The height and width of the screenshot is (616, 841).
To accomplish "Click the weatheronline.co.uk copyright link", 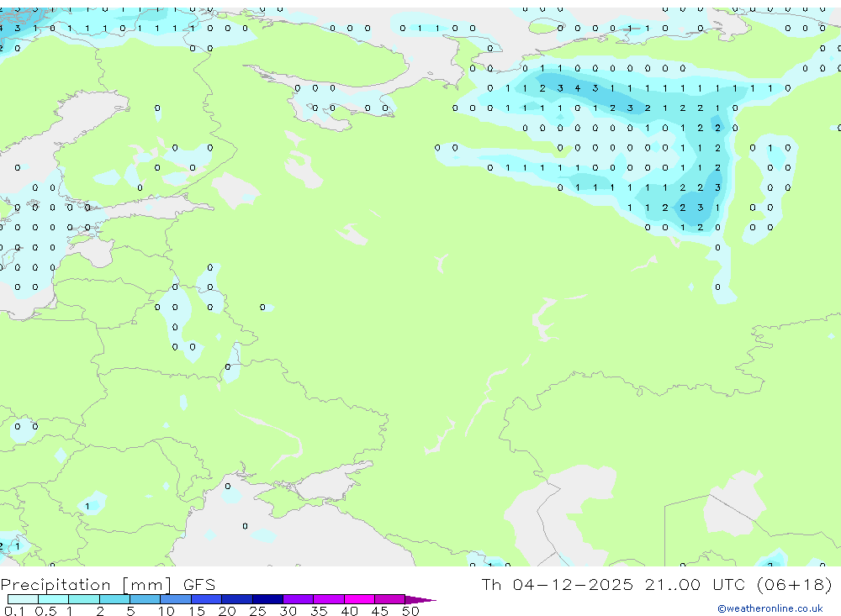I will pos(770,608).
